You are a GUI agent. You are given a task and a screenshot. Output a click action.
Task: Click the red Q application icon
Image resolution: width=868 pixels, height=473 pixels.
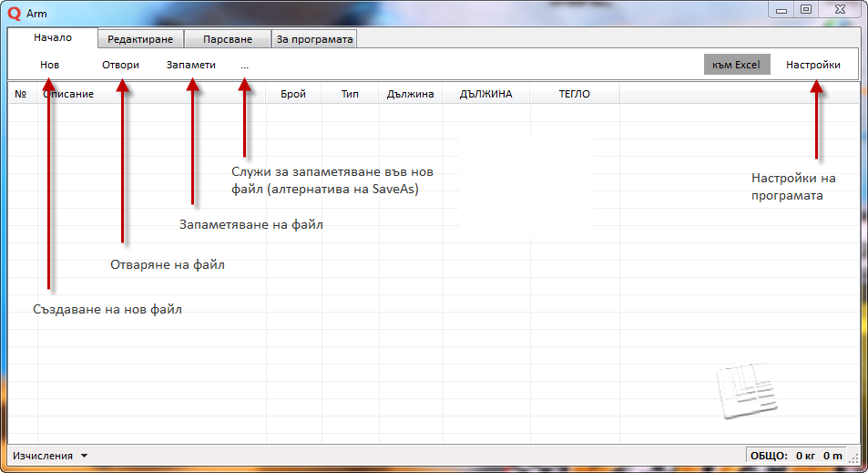(x=14, y=13)
